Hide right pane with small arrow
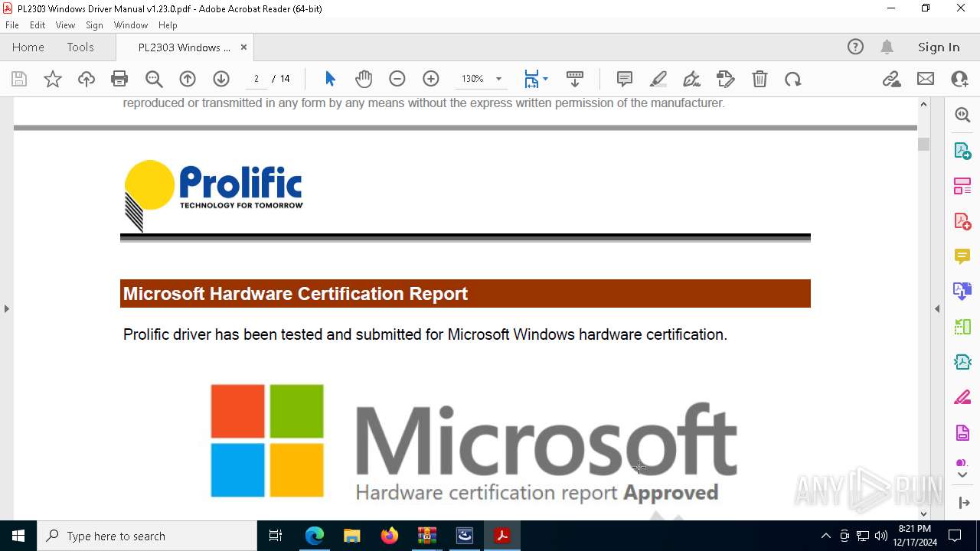 click(937, 308)
